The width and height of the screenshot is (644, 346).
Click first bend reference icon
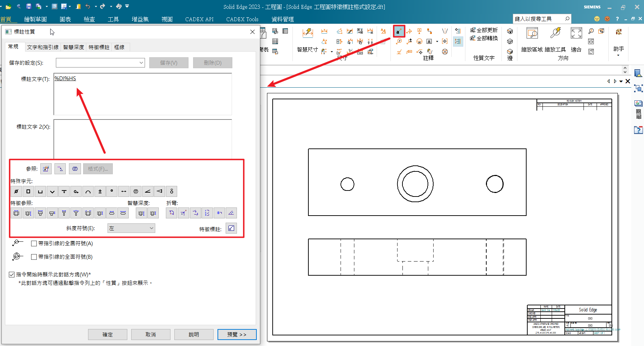[x=172, y=213]
